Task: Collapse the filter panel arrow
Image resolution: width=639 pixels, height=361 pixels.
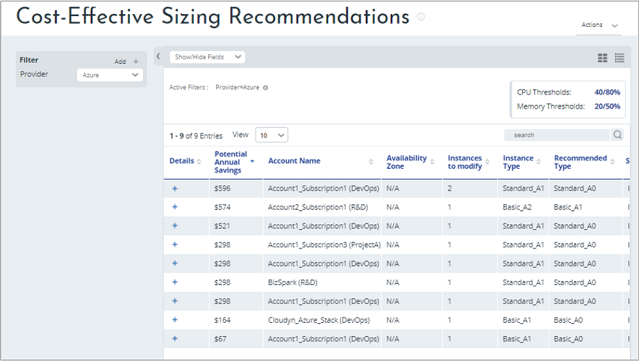Action: (159, 57)
